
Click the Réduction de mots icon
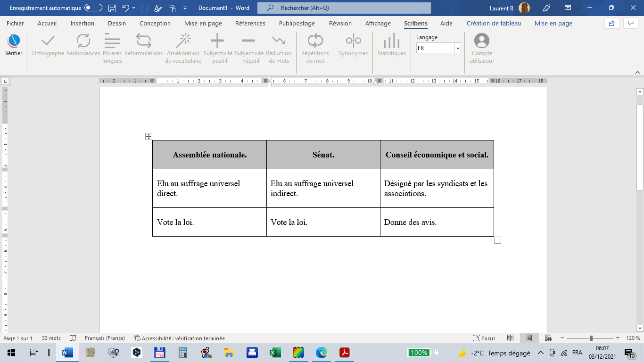[x=279, y=41]
